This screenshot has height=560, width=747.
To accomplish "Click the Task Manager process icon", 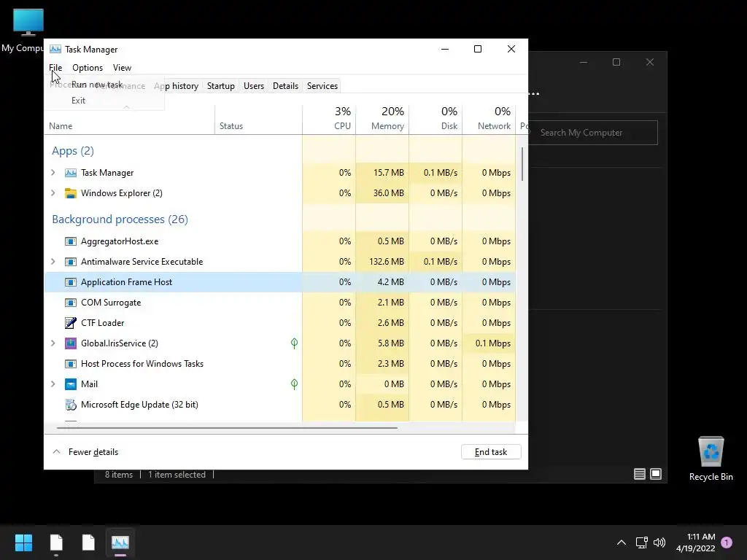I will point(71,173).
